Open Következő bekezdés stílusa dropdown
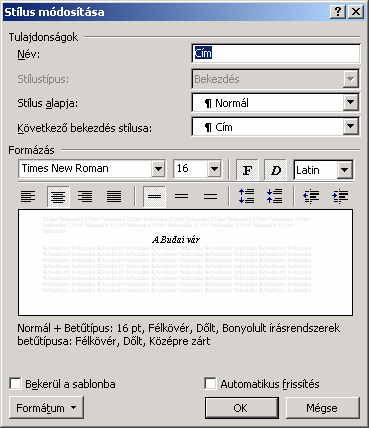The width and height of the screenshot is (369, 428). coord(351,127)
